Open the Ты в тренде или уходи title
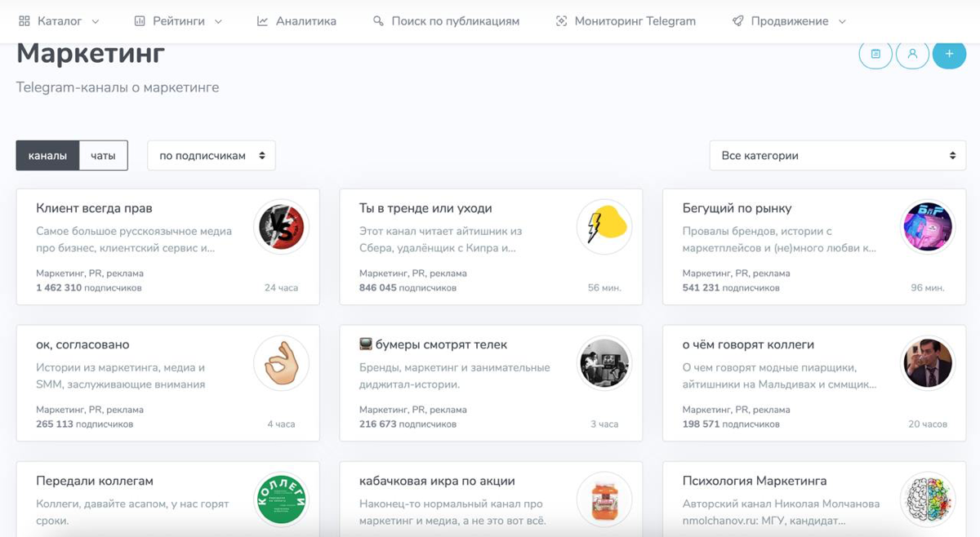Screen dimensions: 980x537 pos(425,208)
